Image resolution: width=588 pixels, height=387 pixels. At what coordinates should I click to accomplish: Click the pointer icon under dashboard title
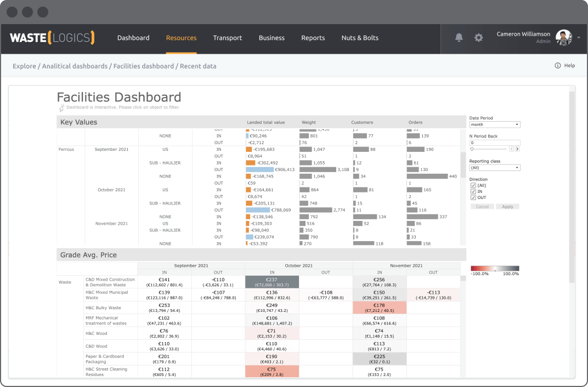click(61, 108)
